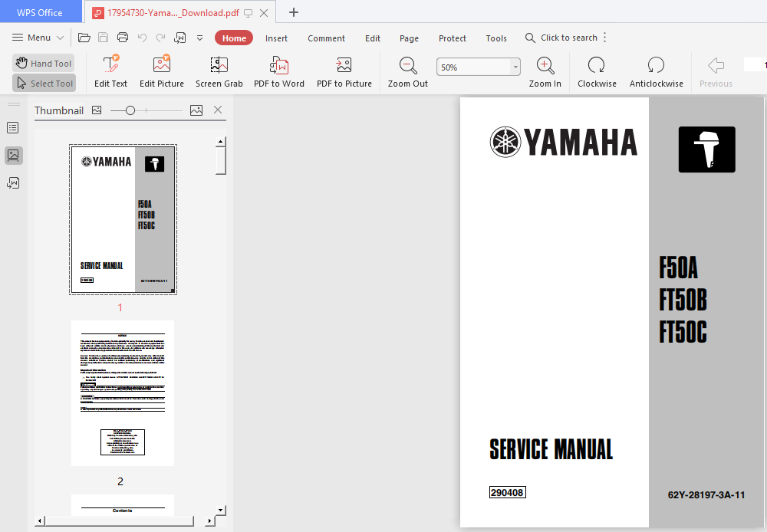The image size is (767, 532).
Task: Open the Edit ribbon tab
Action: 372,38
